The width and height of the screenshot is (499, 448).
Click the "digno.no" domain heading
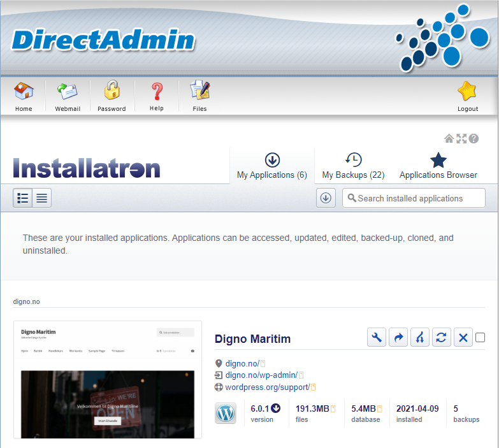[x=26, y=301]
